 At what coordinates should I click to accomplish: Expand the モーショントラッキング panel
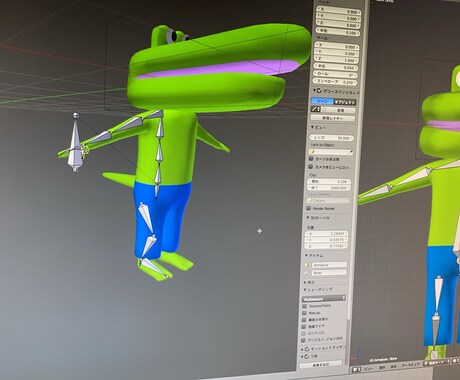click(302, 349)
